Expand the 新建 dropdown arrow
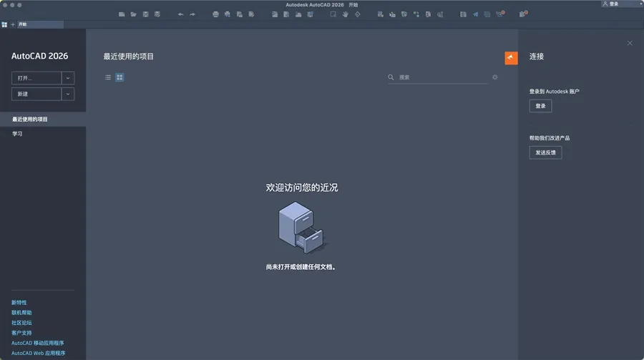The image size is (644, 360). pyautogui.click(x=68, y=94)
